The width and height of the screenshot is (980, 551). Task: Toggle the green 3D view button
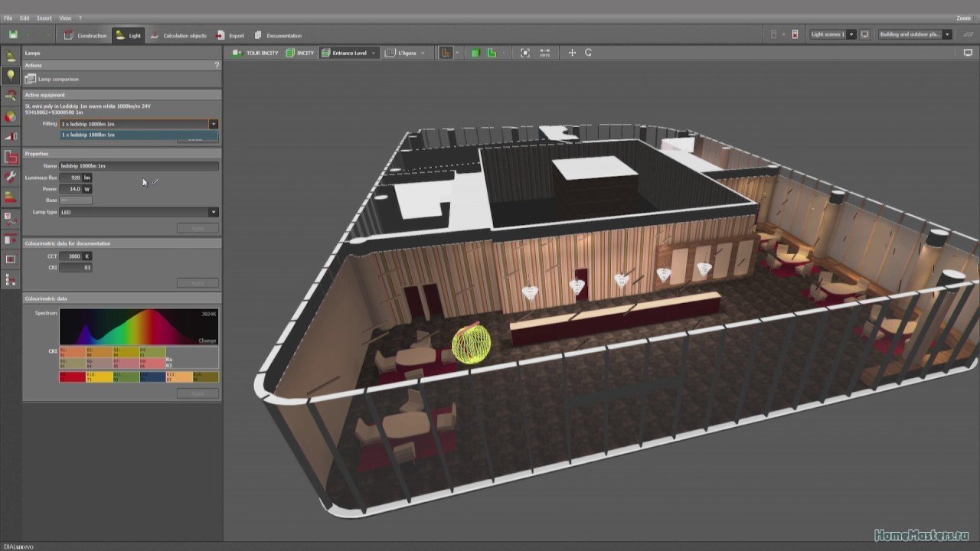coord(475,53)
